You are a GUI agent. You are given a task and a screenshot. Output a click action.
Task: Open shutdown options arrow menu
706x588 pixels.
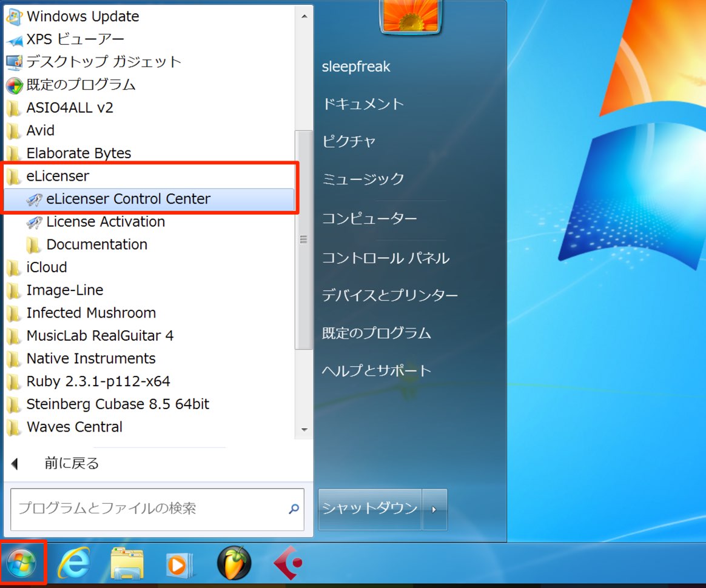point(434,509)
